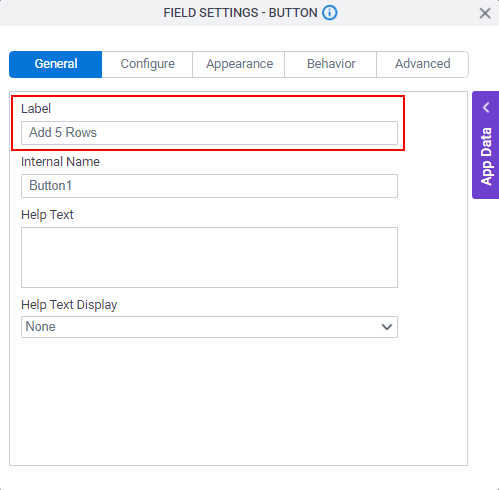
Task: Switch to the Configure tab
Action: 147,64
